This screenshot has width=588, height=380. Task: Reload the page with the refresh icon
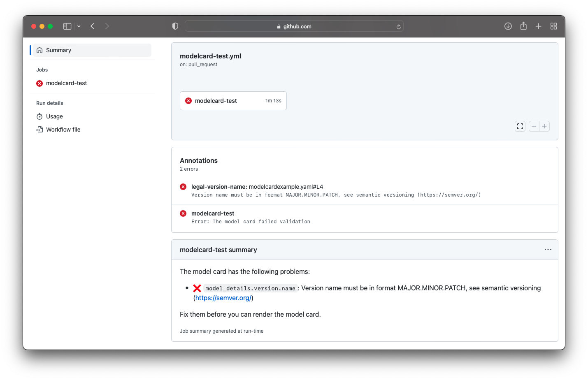click(x=398, y=27)
